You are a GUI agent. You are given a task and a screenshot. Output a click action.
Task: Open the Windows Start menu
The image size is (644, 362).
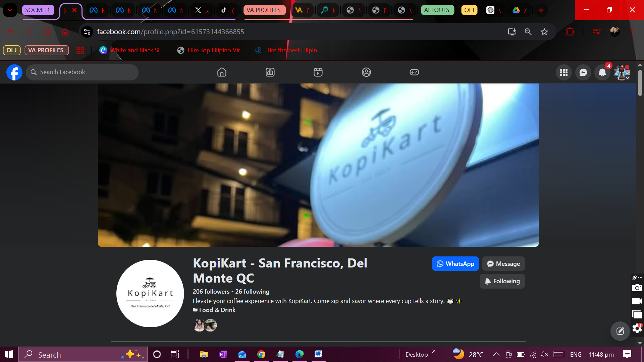[x=9, y=354]
